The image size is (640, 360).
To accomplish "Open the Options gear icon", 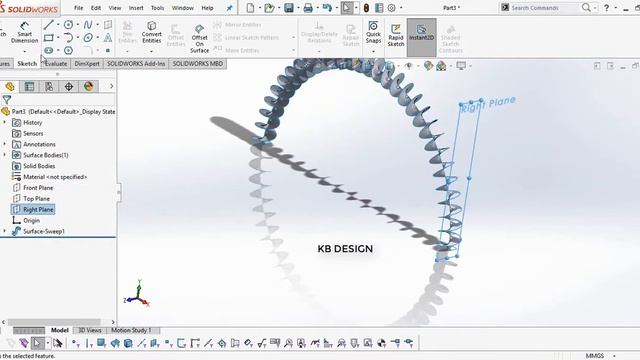I will coord(391,8).
